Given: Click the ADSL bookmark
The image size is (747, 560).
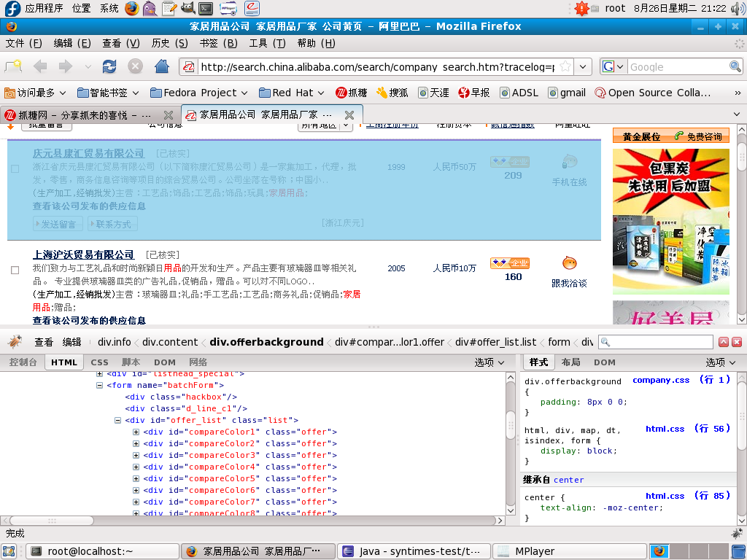Looking at the screenshot, I should pyautogui.click(x=519, y=93).
